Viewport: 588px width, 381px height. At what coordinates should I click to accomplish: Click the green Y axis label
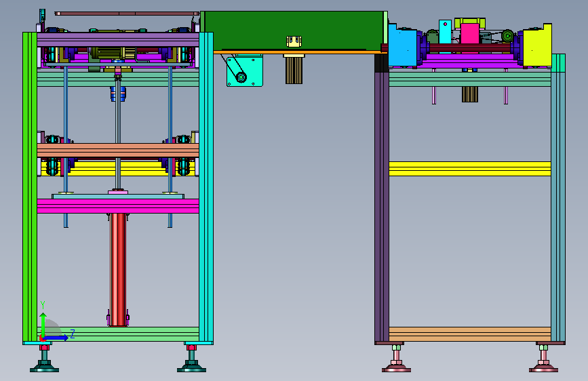tap(43, 305)
